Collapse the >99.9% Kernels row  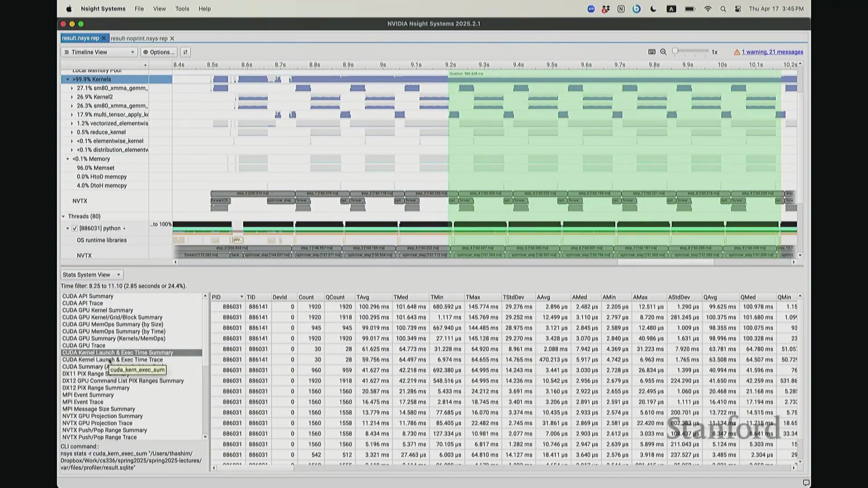68,80
